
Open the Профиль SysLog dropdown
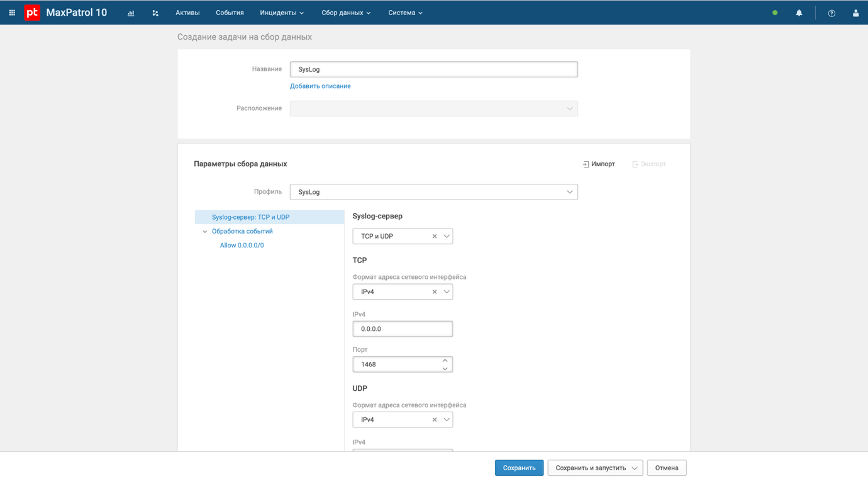tap(434, 192)
